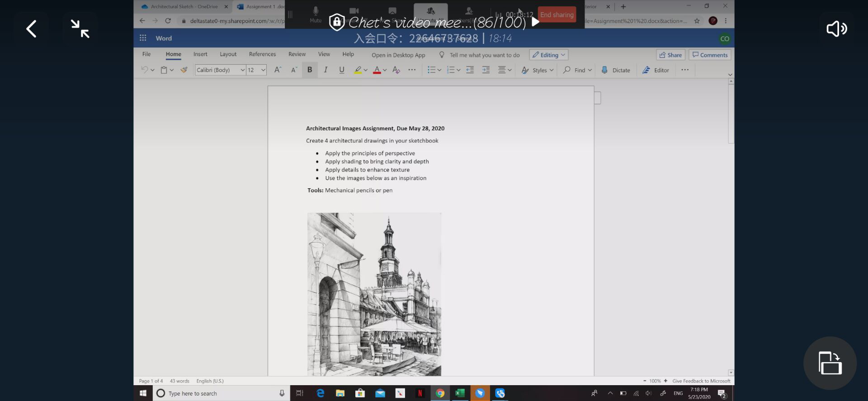The width and height of the screenshot is (868, 401).
Task: Click the Format Painter icon
Action: tap(184, 70)
